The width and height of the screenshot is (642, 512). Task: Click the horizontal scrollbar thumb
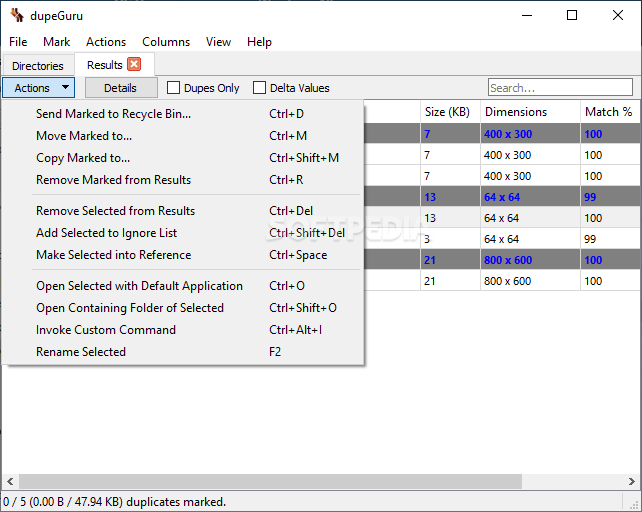click(x=270, y=481)
